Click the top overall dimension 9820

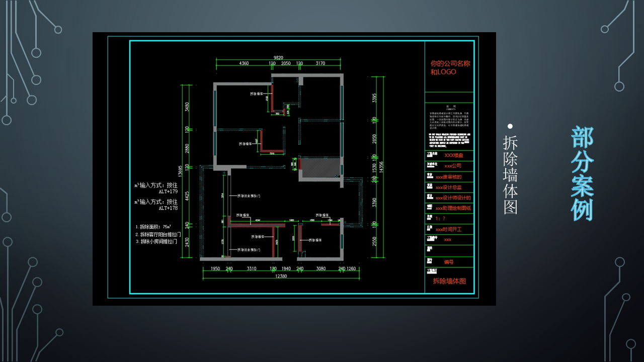click(x=278, y=58)
